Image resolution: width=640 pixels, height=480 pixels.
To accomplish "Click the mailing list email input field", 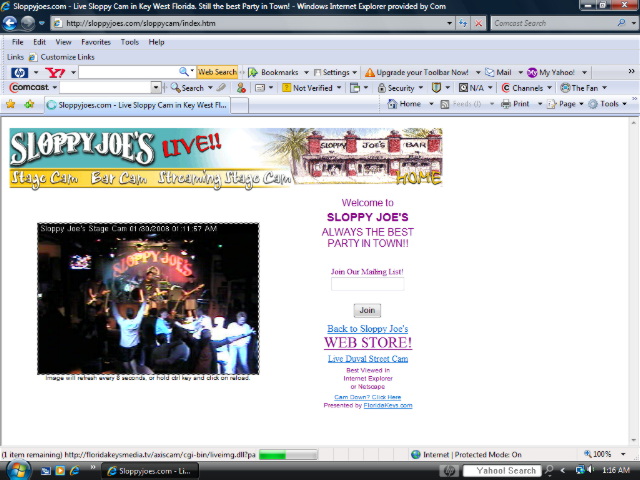I will click(367, 284).
